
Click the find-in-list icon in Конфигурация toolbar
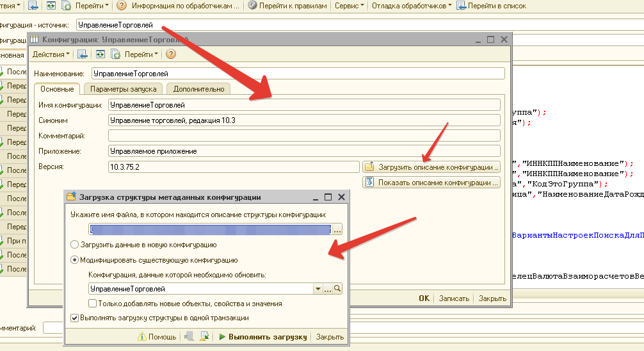coord(82,54)
